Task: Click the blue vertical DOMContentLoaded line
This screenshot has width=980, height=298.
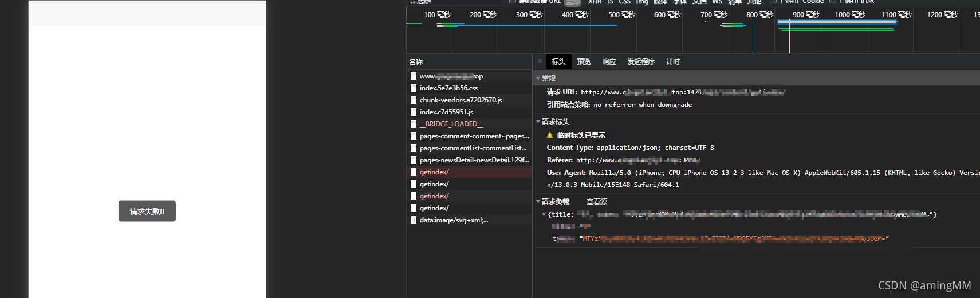Action: pyautogui.click(x=753, y=35)
